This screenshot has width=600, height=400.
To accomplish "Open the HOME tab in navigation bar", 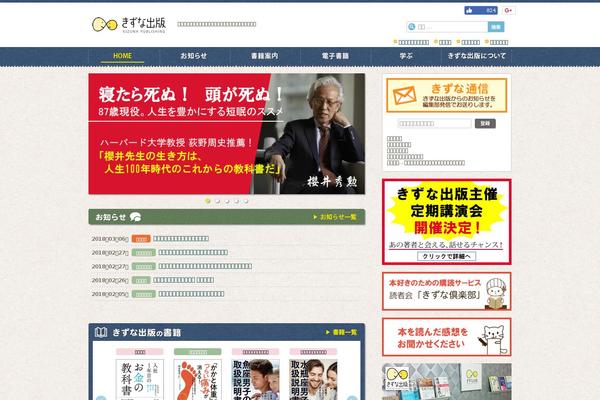I will point(122,56).
